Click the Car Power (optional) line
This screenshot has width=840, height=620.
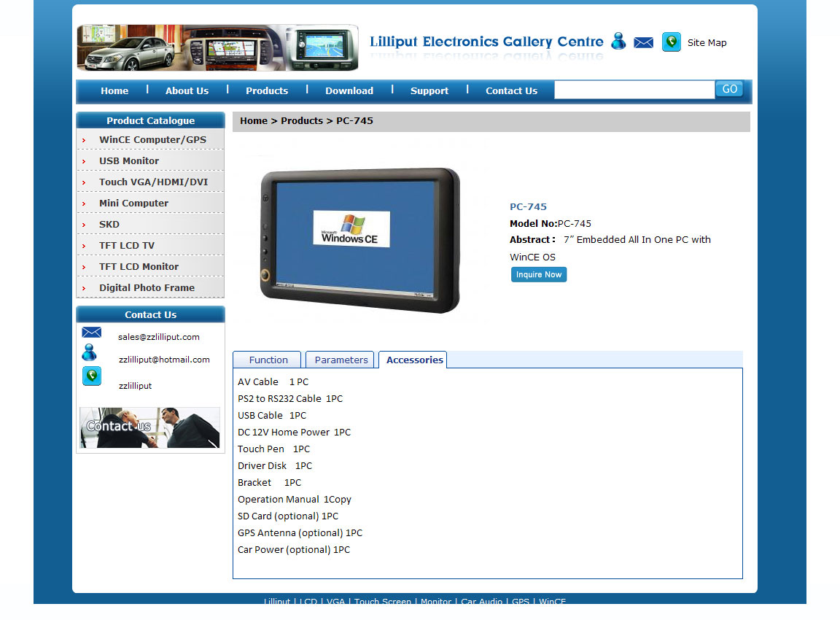pyautogui.click(x=294, y=550)
